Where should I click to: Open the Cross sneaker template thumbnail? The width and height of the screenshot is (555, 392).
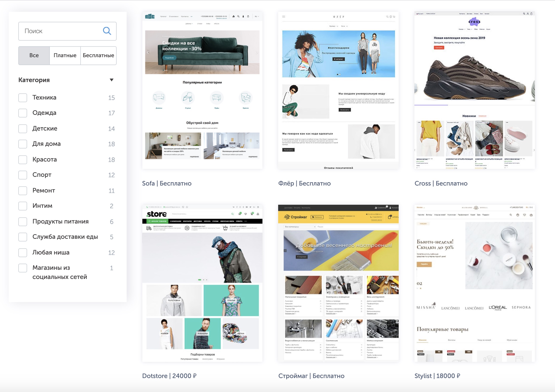[474, 90]
